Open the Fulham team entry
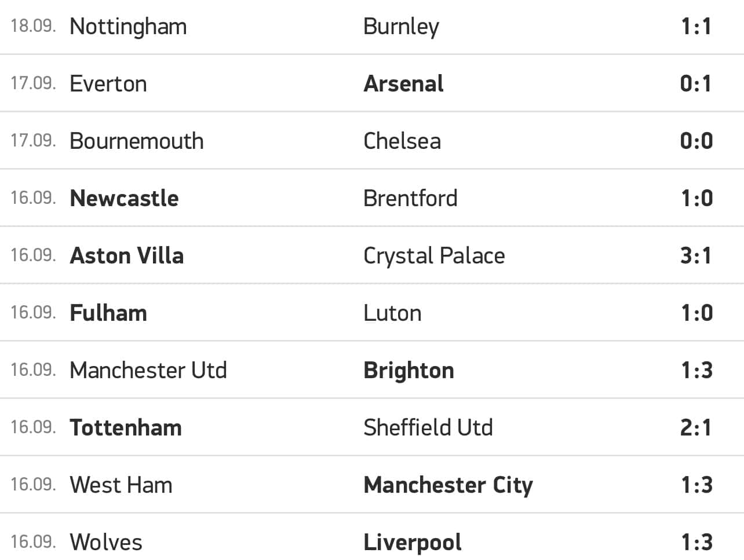Viewport: 744px width, 560px height. [108, 313]
